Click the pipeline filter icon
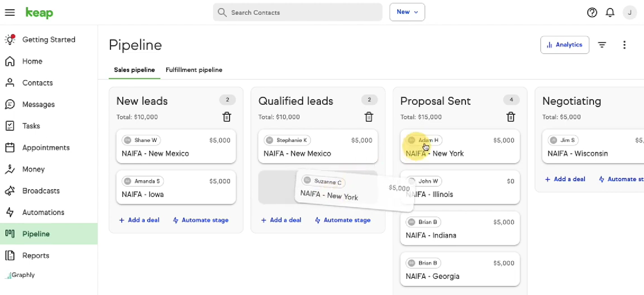Viewport: 644px width, 295px height. [602, 45]
